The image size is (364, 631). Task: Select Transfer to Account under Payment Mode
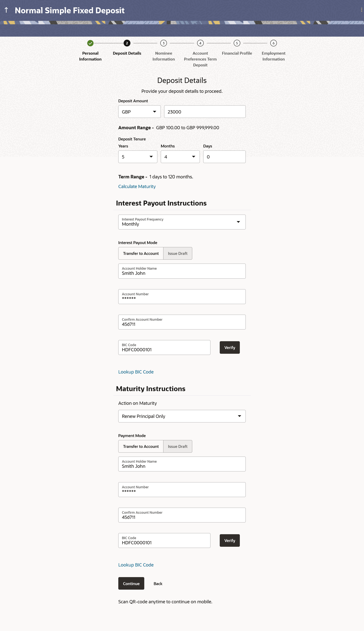[x=141, y=446]
